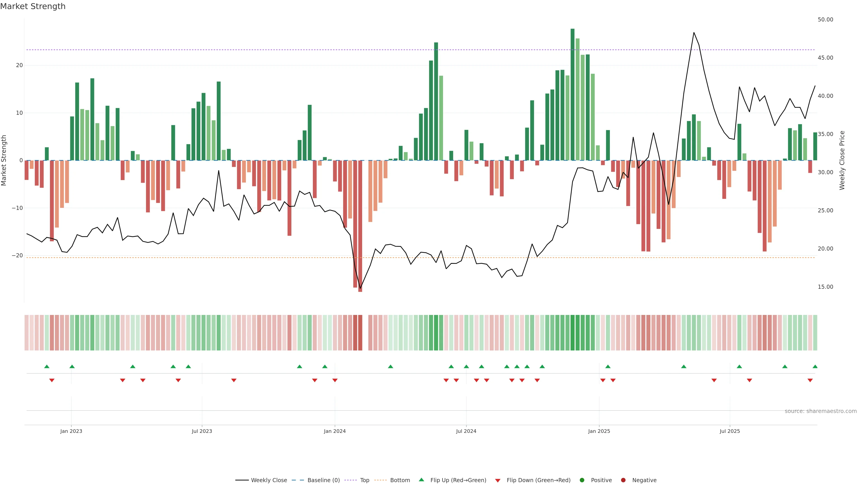Screen dimensions: 868x488
Task: Click the Weekly Close Price axis title
Action: pos(842,160)
